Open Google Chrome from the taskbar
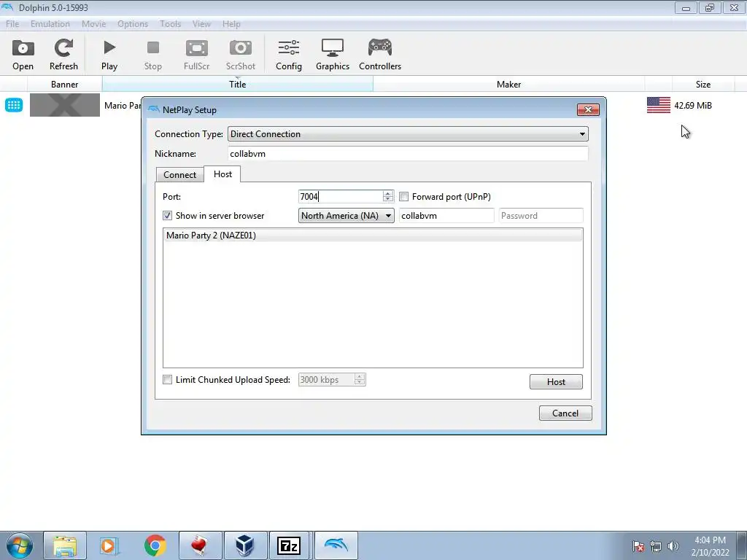This screenshot has width=747, height=560. [x=155, y=545]
